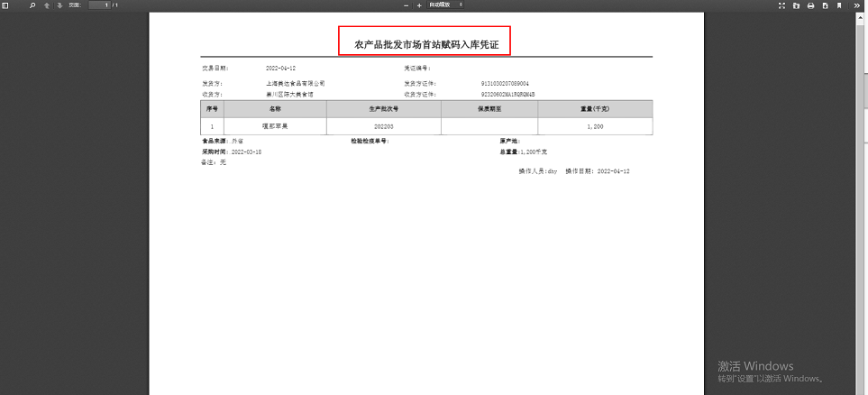Click the bookmark current view icon
Viewport: 868px width, 395px height.
tap(839, 5)
